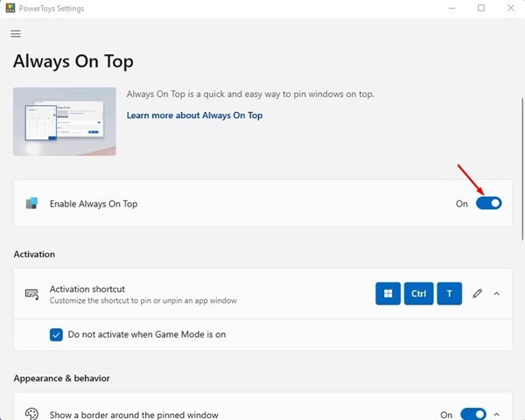Screen dimensions: 525x420
Task: Click the keyboard icon beside Activation shortcut
Action: point(31,294)
